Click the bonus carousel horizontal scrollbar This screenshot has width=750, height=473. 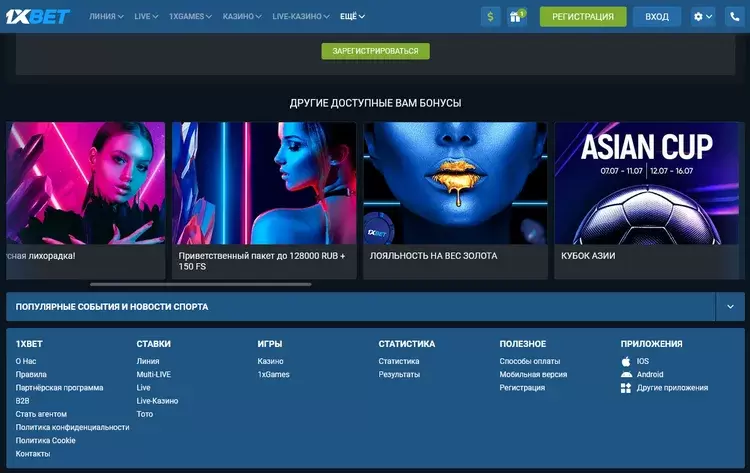point(200,284)
